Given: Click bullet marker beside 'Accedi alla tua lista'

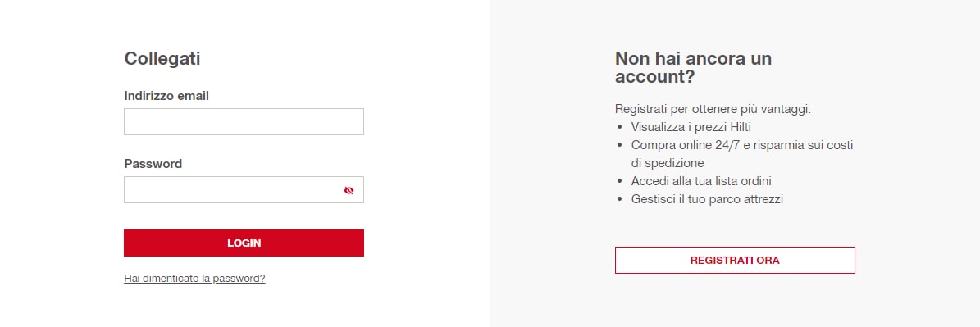Looking at the screenshot, I should pyautogui.click(x=619, y=182).
